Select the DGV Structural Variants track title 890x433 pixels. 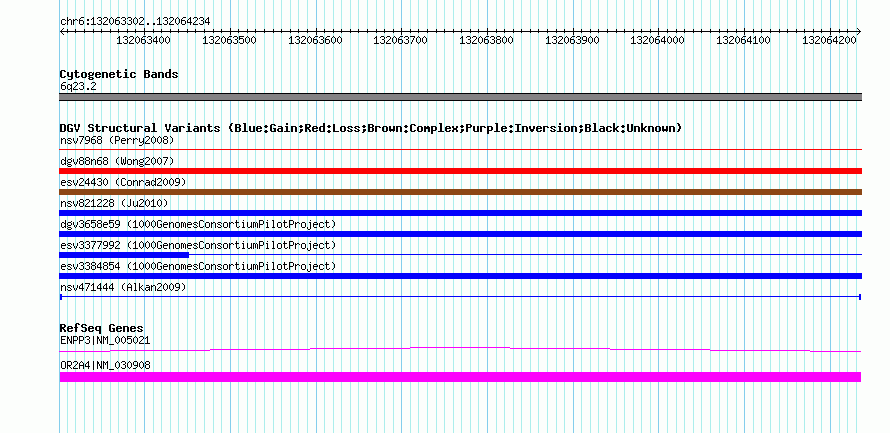[371, 128]
